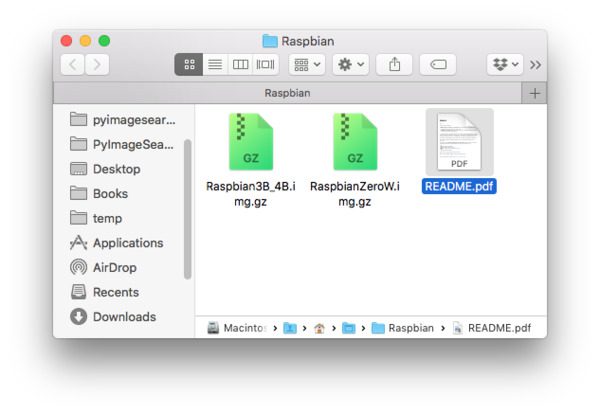Open Recents in sidebar
This screenshot has width=600, height=414.
click(x=104, y=292)
